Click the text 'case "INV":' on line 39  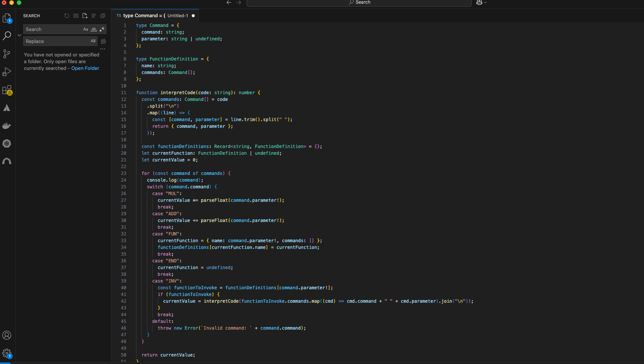(167, 281)
